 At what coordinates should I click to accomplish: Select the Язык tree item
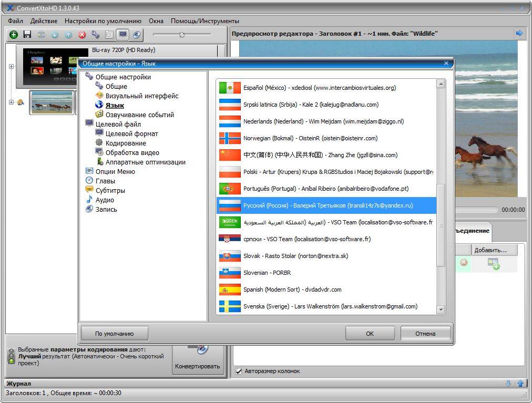click(115, 106)
